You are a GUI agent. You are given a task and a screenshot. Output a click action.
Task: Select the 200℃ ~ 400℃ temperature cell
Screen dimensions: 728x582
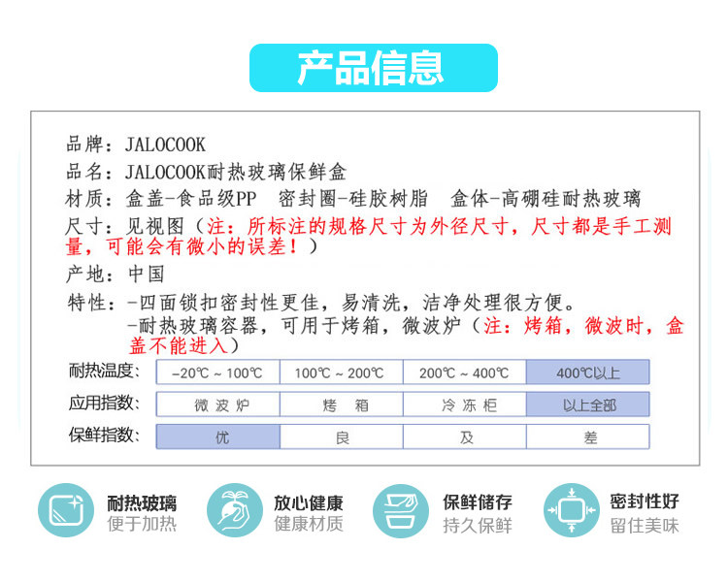[x=464, y=372]
